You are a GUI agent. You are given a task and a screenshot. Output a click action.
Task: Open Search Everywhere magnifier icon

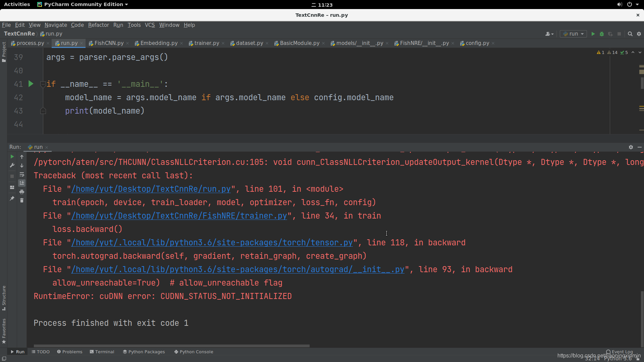pos(630,34)
